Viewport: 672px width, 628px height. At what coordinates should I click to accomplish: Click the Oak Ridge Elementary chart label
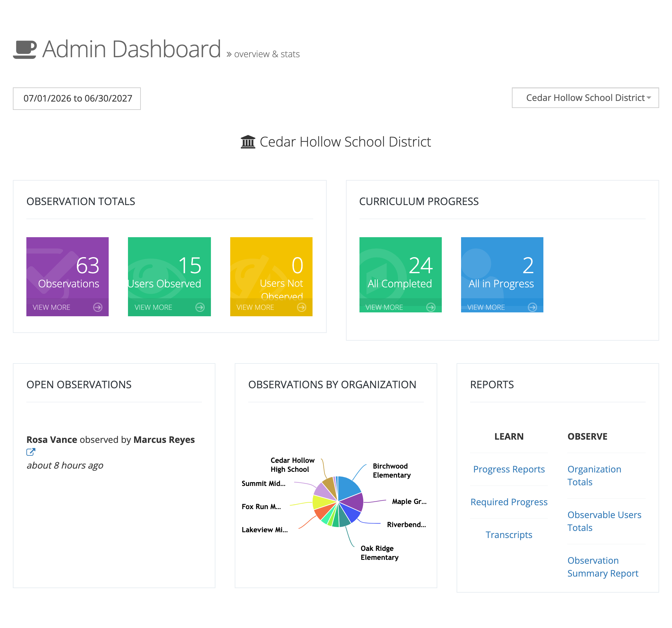click(x=379, y=553)
